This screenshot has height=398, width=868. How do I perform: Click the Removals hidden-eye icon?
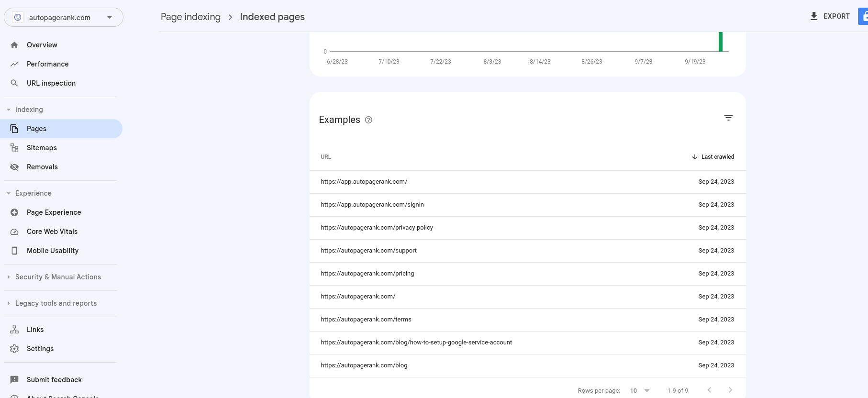(x=14, y=167)
